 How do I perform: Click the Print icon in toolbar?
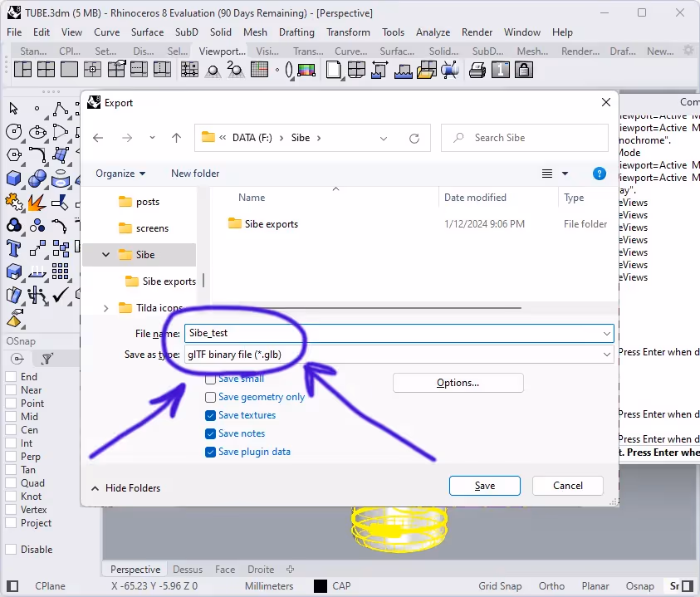477,70
